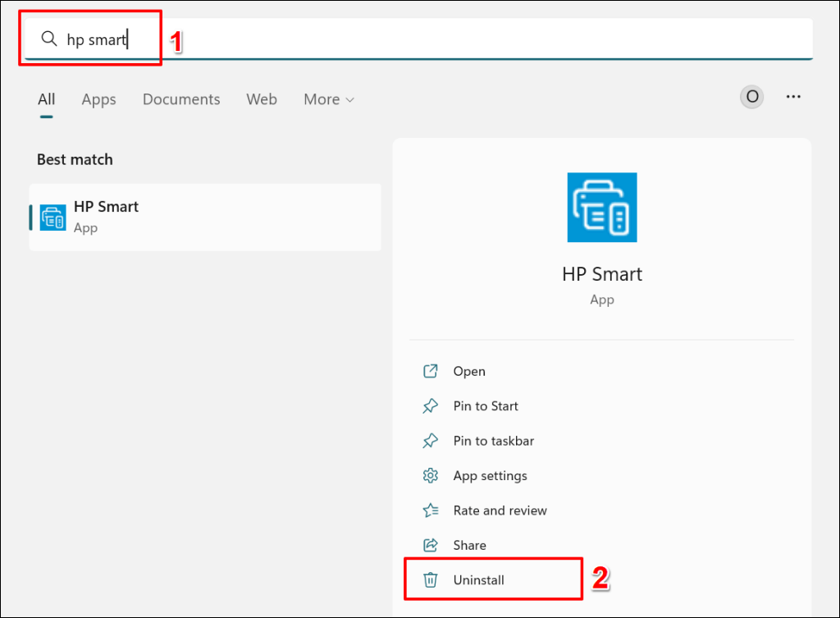The height and width of the screenshot is (618, 840).
Task: Pin HP Smart to taskbar
Action: coord(493,441)
